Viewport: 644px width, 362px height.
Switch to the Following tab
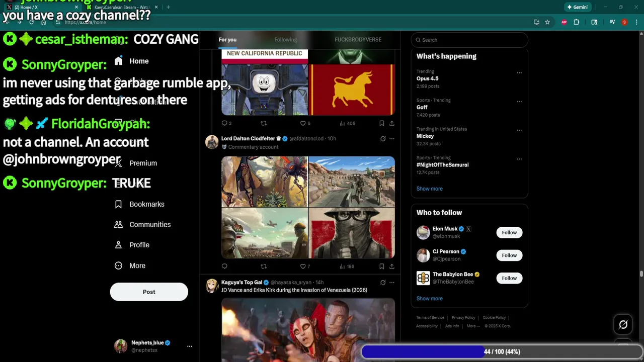[285, 39]
